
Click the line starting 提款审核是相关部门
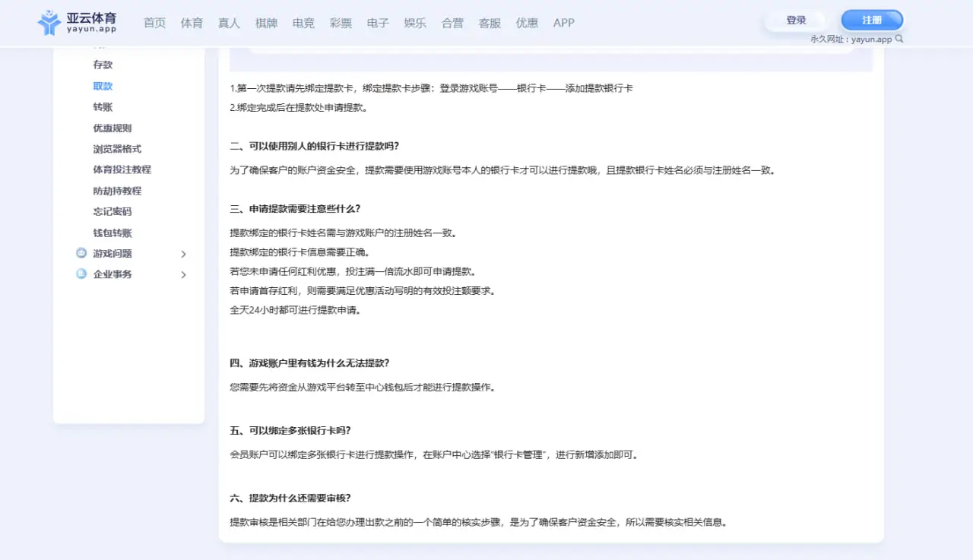coord(480,523)
